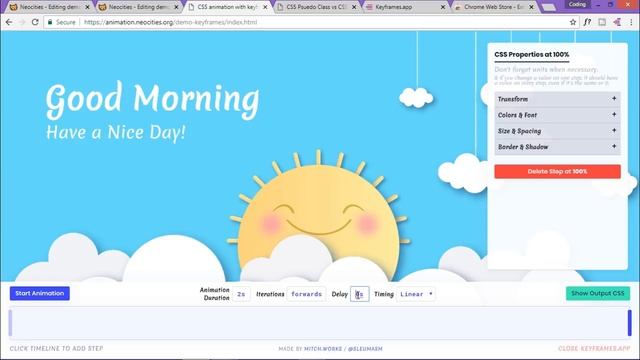
Task: Open the Timing Linear dropdown
Action: click(416, 294)
